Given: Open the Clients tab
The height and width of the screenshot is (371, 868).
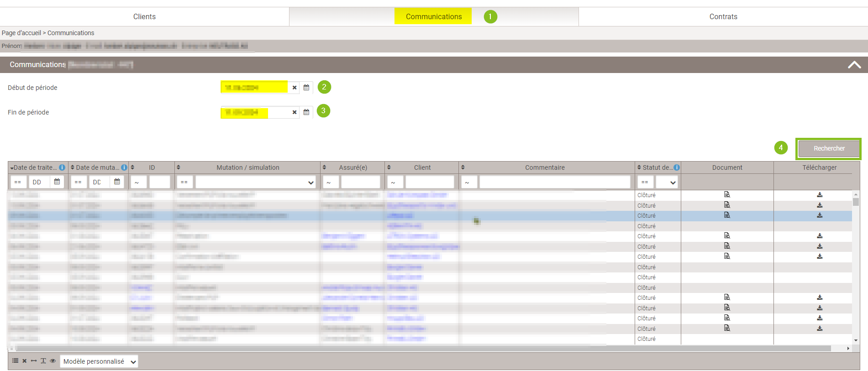Looking at the screenshot, I should click(x=144, y=16).
